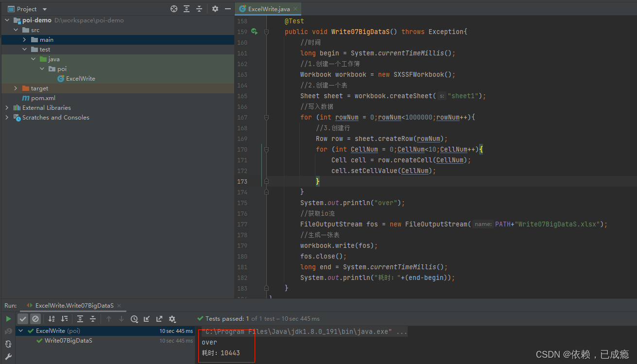
Task: Fold the outer for loop at line 167
Action: pyautogui.click(x=266, y=117)
